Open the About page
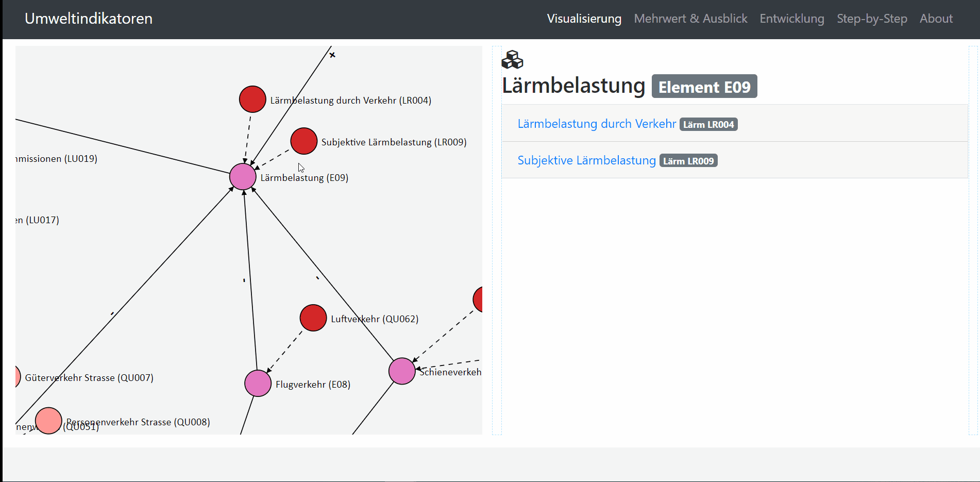980x482 pixels. click(936, 19)
